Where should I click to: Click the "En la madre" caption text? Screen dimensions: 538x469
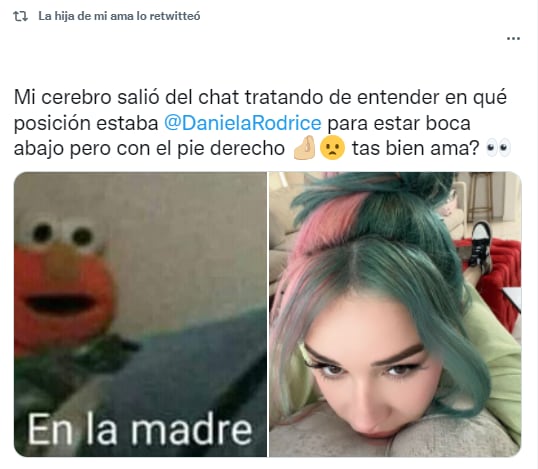(140, 430)
